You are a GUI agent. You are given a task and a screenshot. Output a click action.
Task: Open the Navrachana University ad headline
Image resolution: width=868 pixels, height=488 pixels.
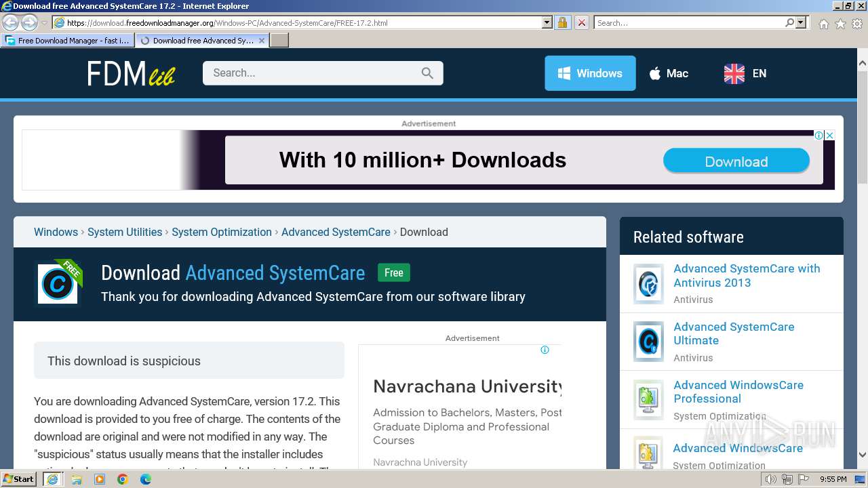(x=467, y=386)
